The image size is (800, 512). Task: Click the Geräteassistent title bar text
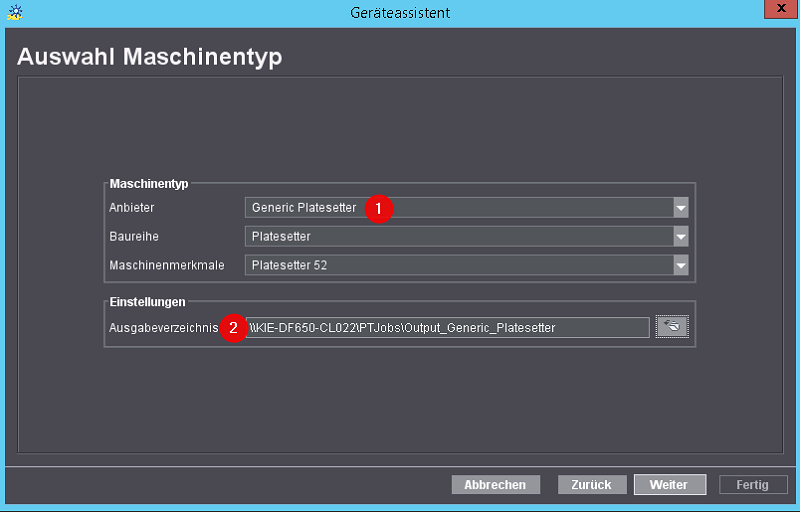tap(400, 12)
